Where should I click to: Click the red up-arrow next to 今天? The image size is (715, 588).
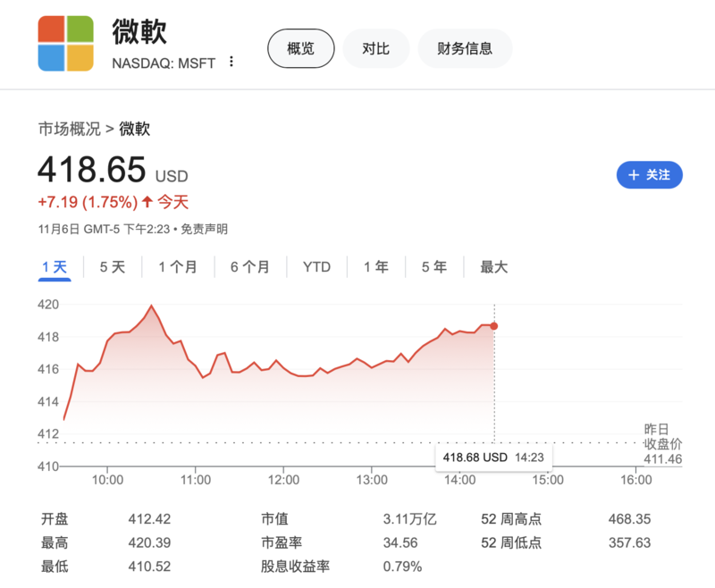(147, 201)
